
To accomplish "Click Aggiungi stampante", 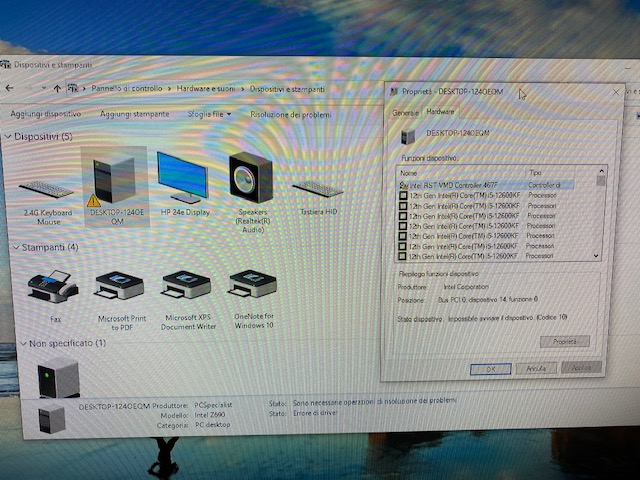I will point(134,114).
